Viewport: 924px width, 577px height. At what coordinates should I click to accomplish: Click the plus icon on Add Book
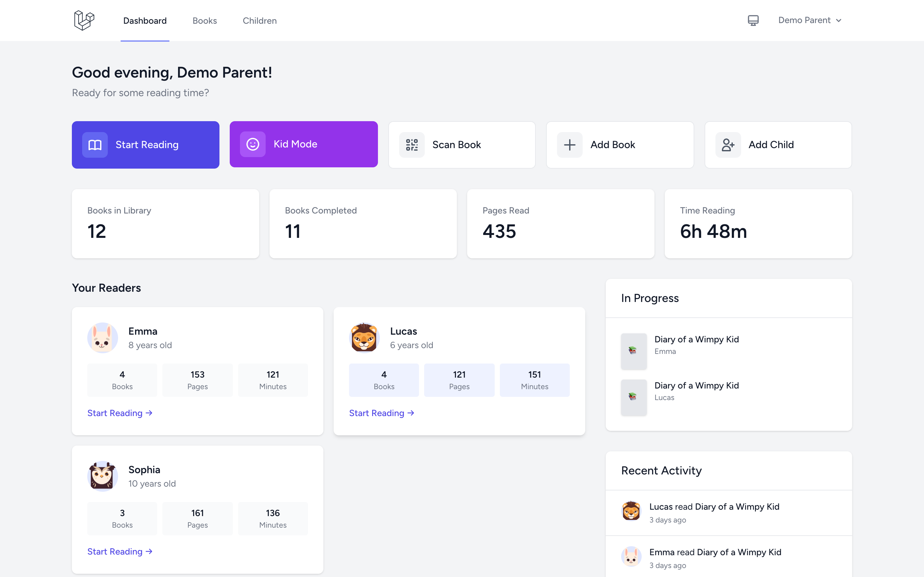(570, 145)
